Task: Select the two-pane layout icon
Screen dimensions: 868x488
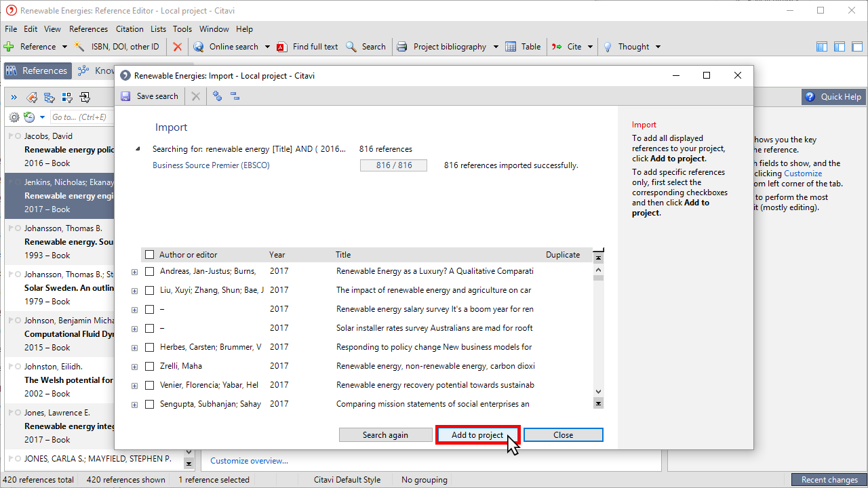Action: tap(840, 47)
